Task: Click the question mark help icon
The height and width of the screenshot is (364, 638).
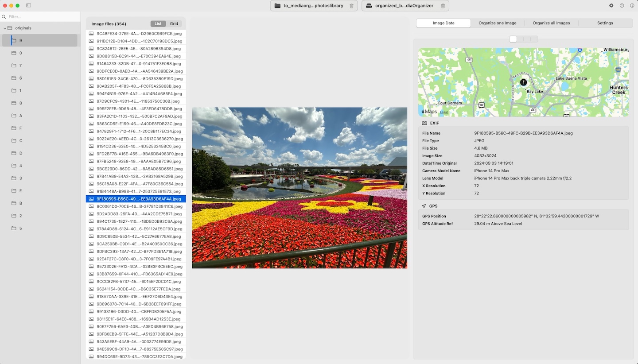Action: [622, 5]
